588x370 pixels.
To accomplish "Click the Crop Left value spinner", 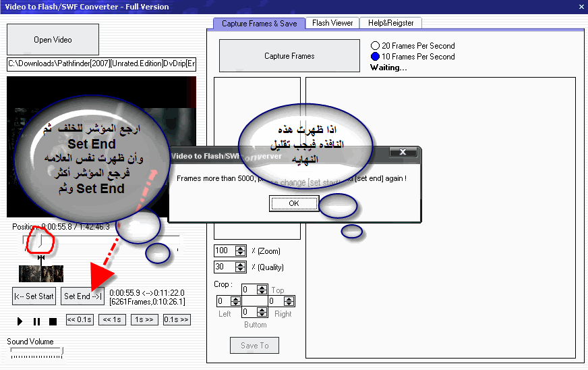I will click(236, 301).
